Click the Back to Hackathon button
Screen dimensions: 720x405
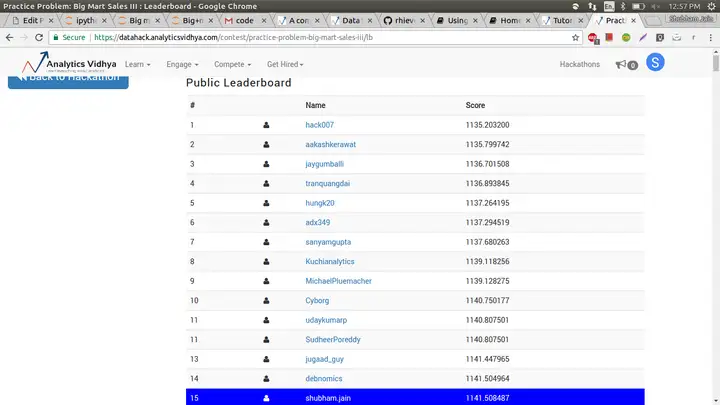[x=68, y=82]
